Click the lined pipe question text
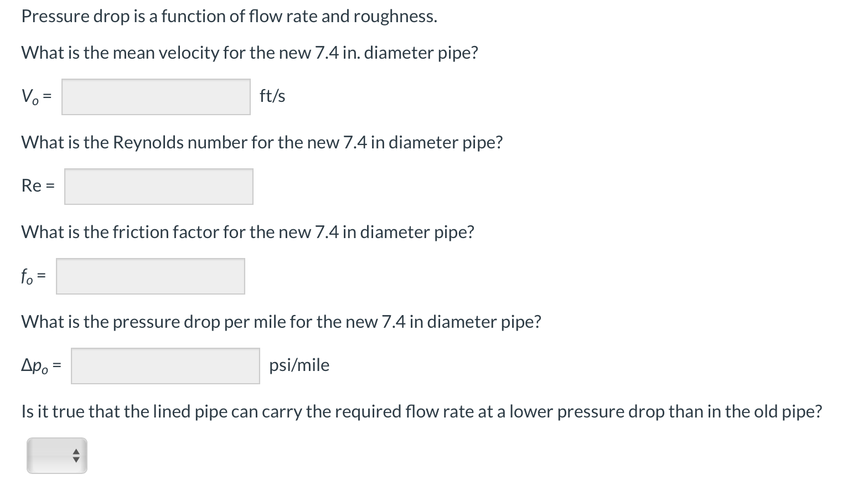This screenshot has width=868, height=495. (421, 411)
